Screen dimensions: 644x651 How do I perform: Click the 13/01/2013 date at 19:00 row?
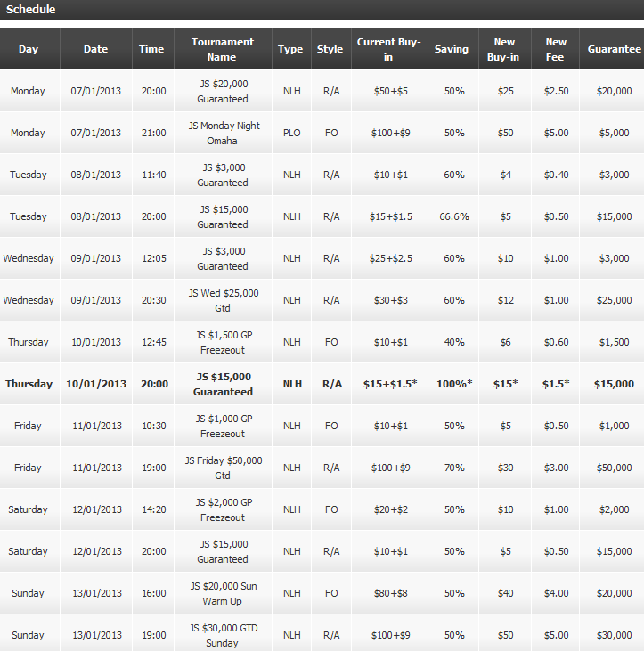97,635
